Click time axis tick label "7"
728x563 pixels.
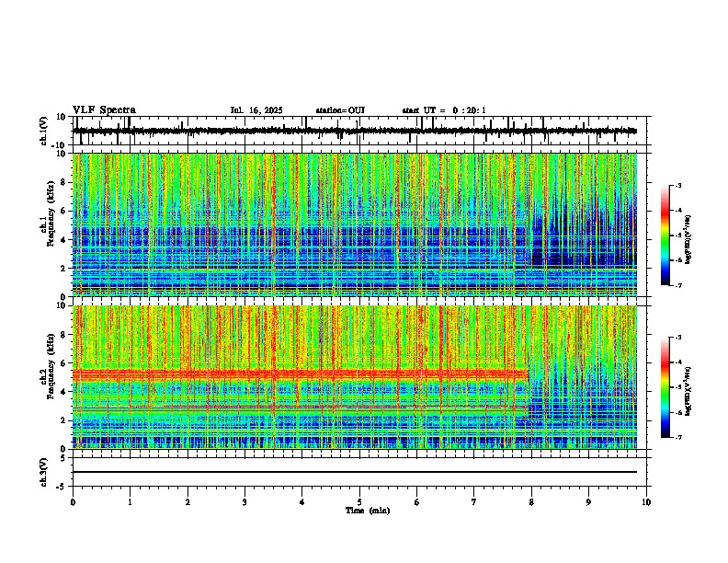[x=474, y=502]
